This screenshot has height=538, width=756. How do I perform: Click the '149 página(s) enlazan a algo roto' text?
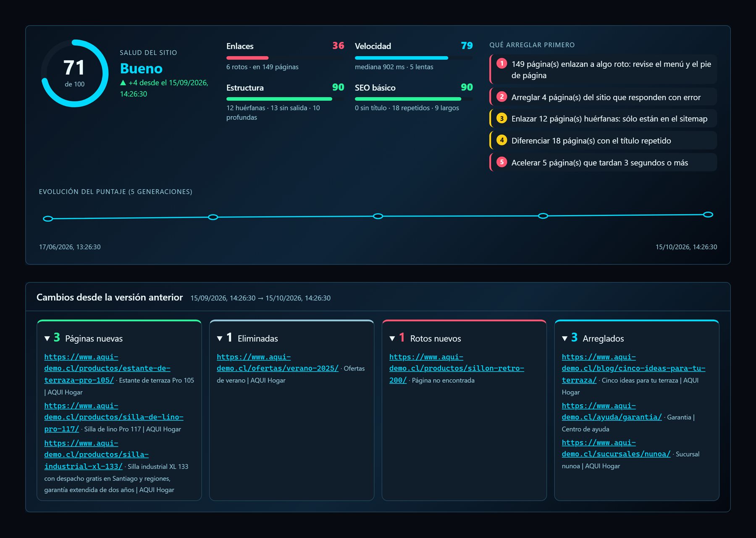pyautogui.click(x=611, y=70)
